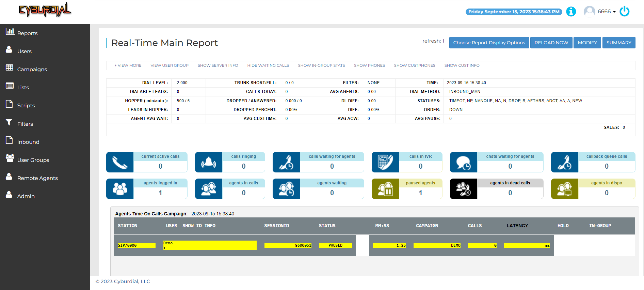Toggle SHOW PHONES option
The width and height of the screenshot is (644, 290).
click(369, 65)
